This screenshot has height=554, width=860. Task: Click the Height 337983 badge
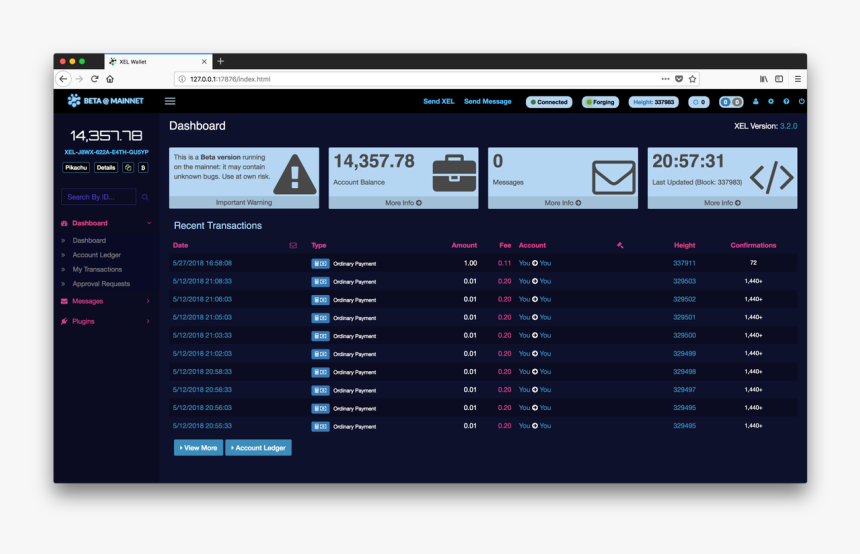pyautogui.click(x=653, y=102)
